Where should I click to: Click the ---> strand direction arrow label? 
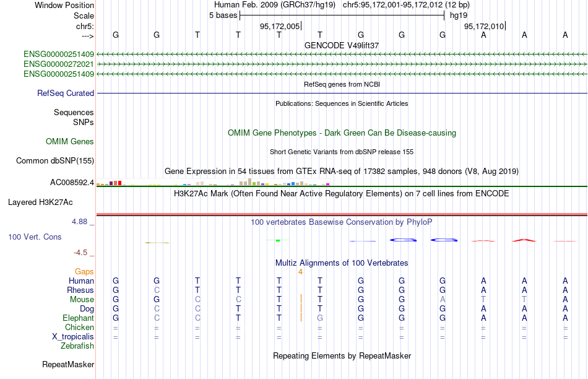pos(88,36)
